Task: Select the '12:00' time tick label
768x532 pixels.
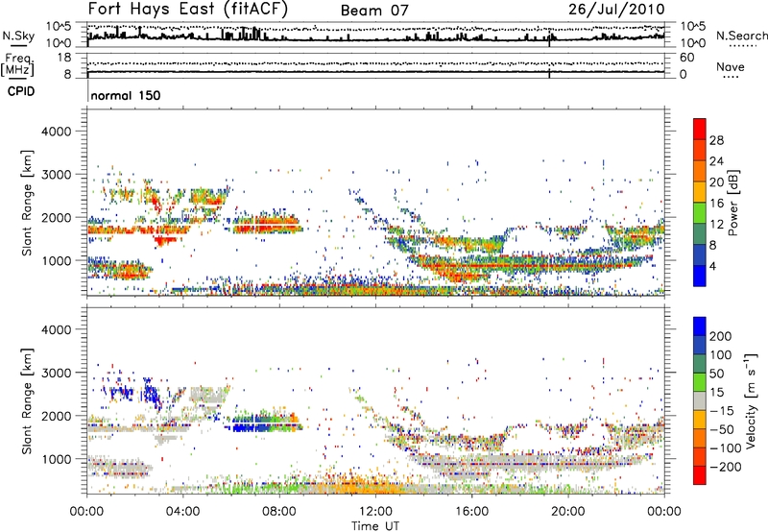Action: tap(375, 512)
